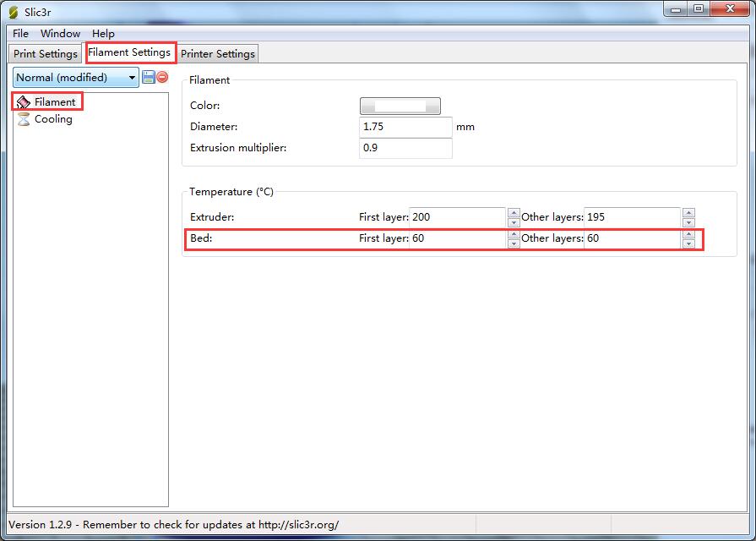Click the Slic3r app logo in title bar
The height and width of the screenshot is (541, 756).
(x=14, y=12)
